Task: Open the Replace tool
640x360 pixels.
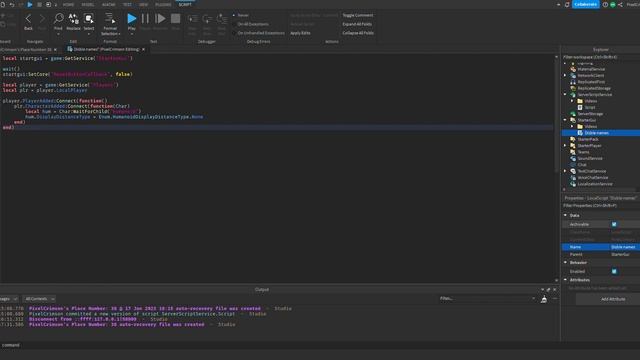Action: coord(73,22)
